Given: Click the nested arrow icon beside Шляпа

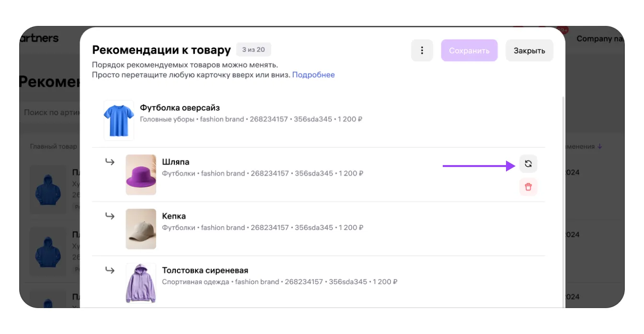Looking at the screenshot, I should pyautogui.click(x=110, y=162).
